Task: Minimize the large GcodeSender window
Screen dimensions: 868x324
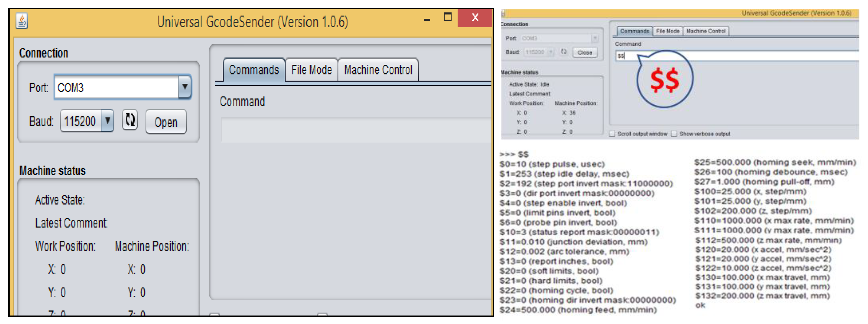Action: pos(427,20)
